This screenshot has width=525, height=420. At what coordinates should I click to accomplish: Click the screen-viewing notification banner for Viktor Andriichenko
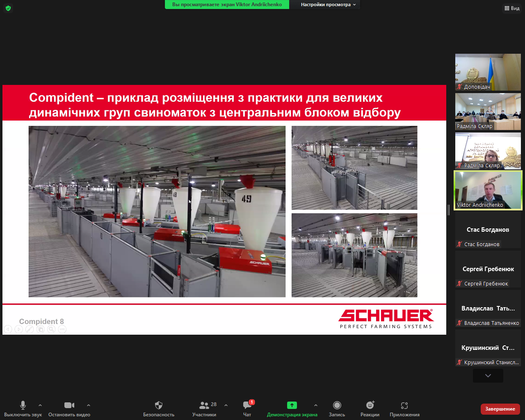[227, 5]
